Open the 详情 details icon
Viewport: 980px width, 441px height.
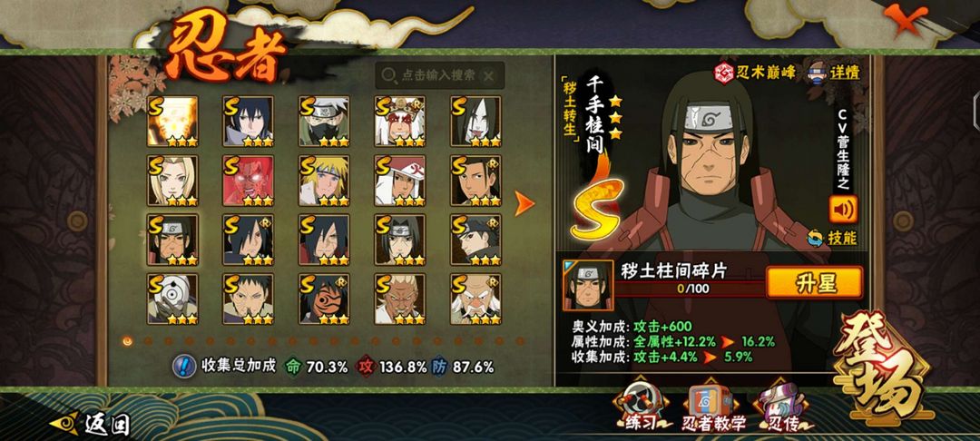click(x=818, y=72)
